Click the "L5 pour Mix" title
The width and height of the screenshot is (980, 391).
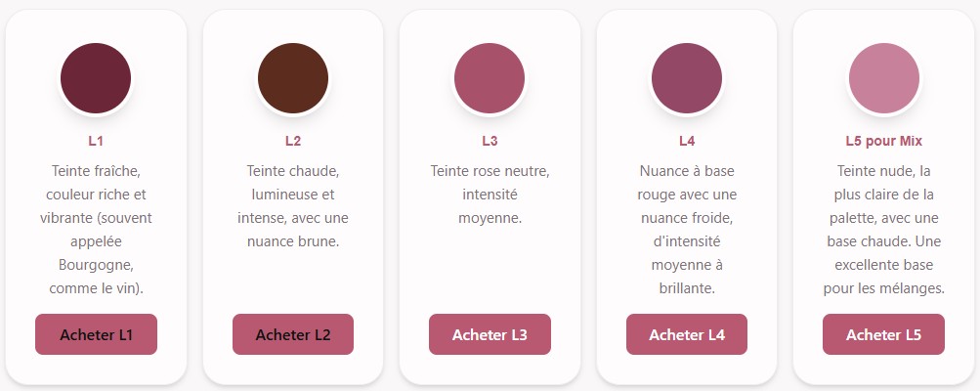pyautogui.click(x=883, y=141)
